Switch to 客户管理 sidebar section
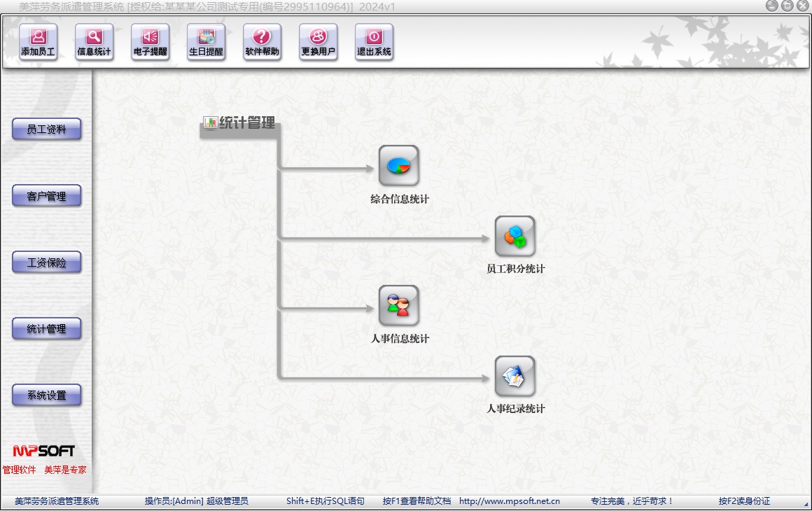This screenshot has width=812, height=511. [47, 196]
